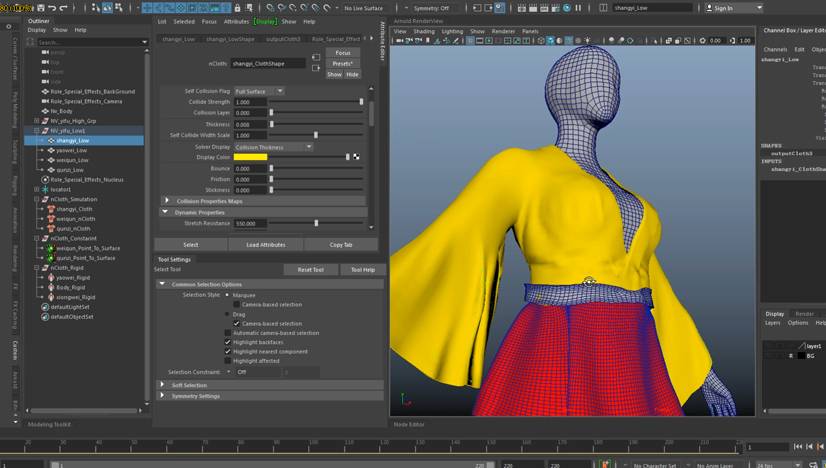
Task: Click the Self Collide Width Scale slider
Action: point(317,135)
